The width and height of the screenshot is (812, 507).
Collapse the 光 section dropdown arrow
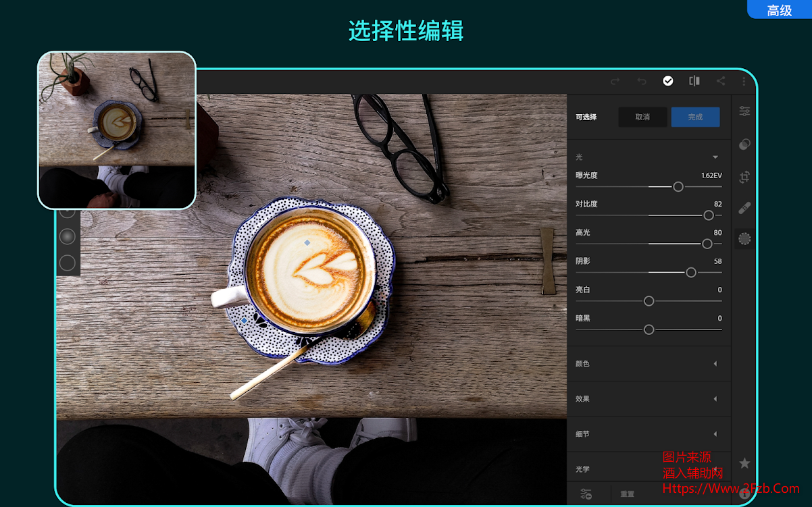click(715, 157)
